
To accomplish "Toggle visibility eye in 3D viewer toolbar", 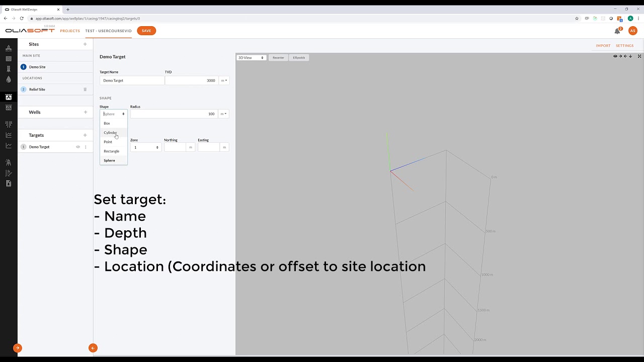I will (x=615, y=56).
